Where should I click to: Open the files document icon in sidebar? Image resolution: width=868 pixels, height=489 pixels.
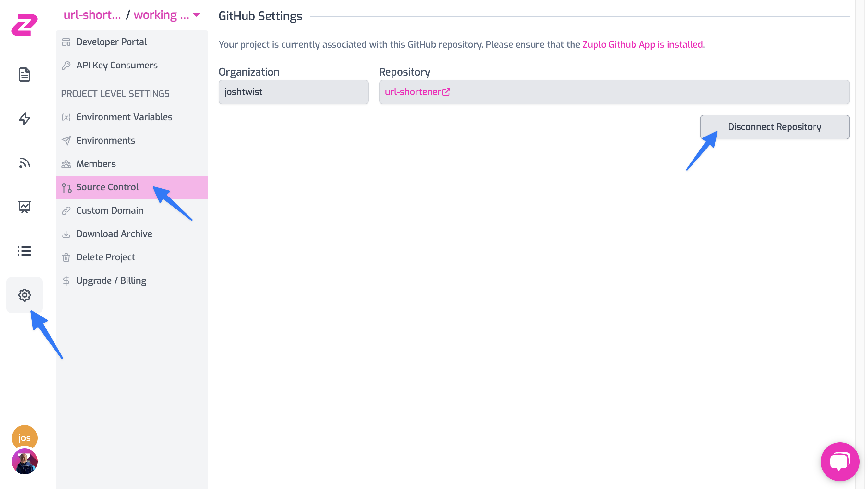pyautogui.click(x=24, y=75)
